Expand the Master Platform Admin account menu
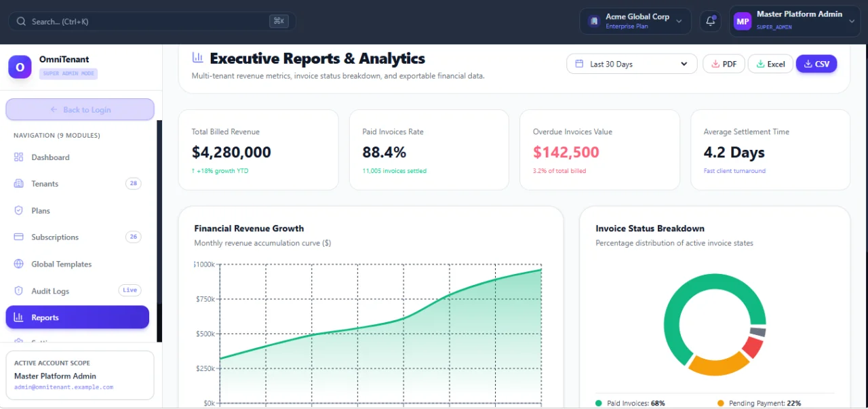Image resolution: width=868 pixels, height=409 pixels. point(795,21)
